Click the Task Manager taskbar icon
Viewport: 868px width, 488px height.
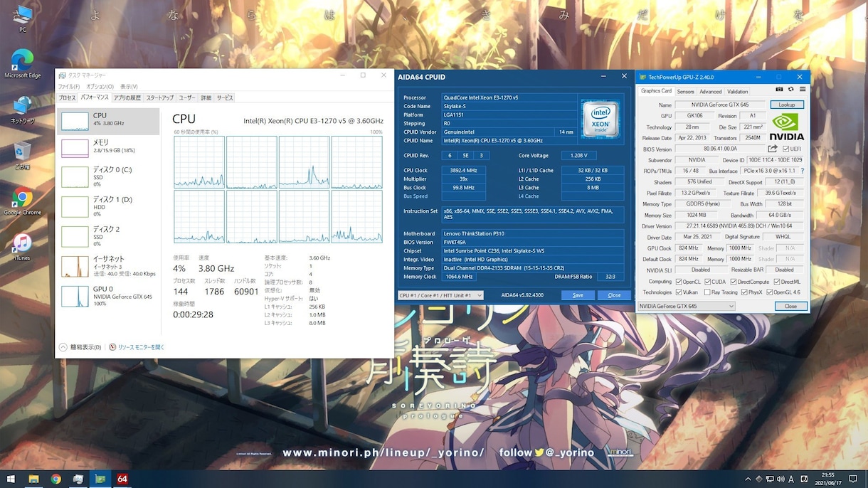(78, 479)
